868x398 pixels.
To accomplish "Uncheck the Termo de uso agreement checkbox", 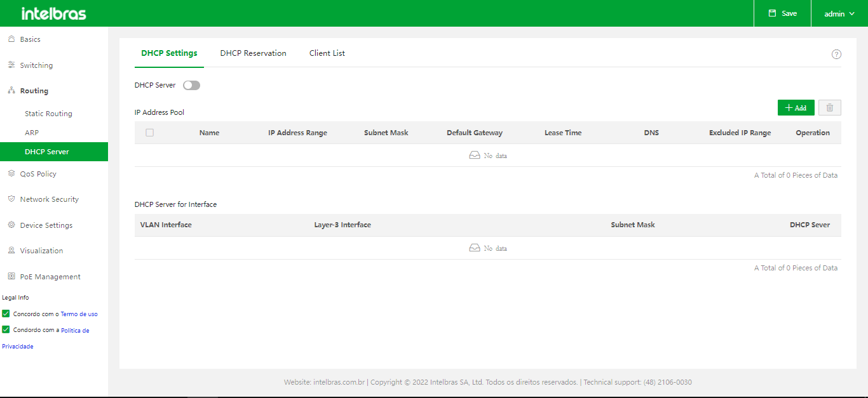I will point(6,314).
